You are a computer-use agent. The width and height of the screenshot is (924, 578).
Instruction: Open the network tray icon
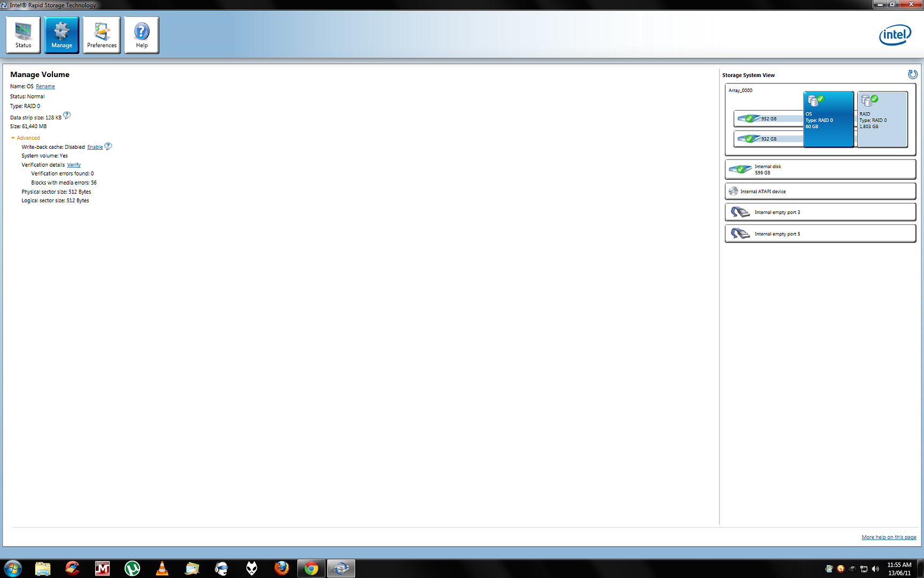(864, 569)
